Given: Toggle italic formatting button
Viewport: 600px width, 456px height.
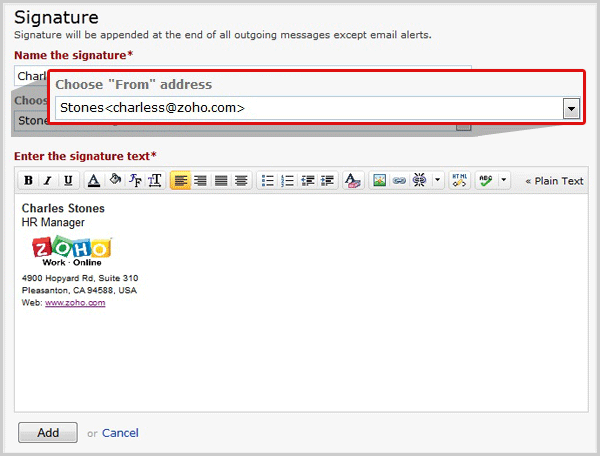Looking at the screenshot, I should [x=47, y=181].
